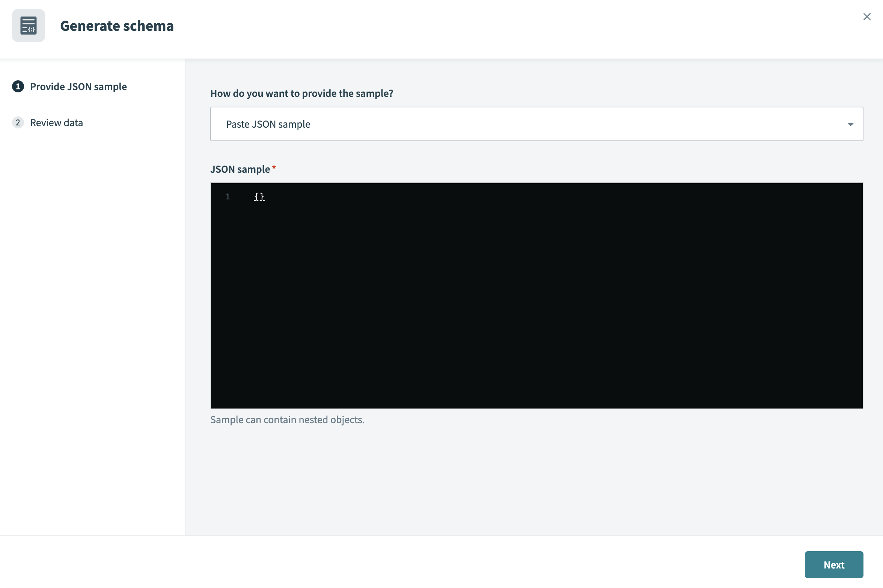
Task: Click the red asterisk beside JSON sample
Action: (x=274, y=169)
